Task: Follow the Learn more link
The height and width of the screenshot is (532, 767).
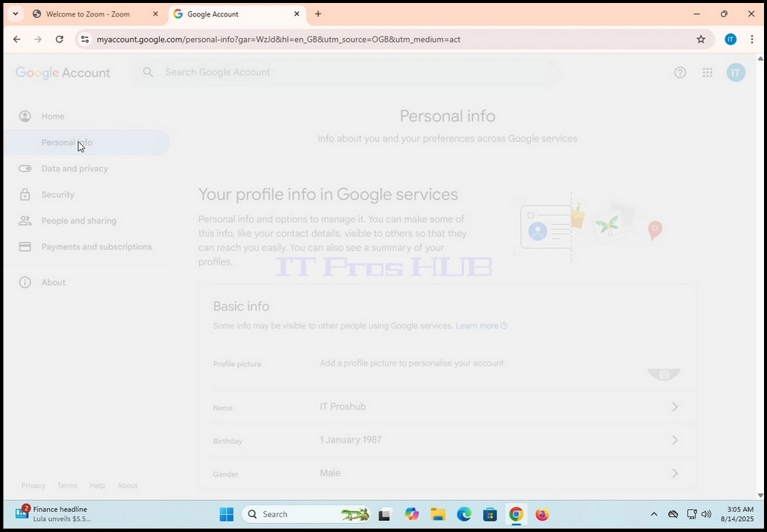Action: [481, 325]
